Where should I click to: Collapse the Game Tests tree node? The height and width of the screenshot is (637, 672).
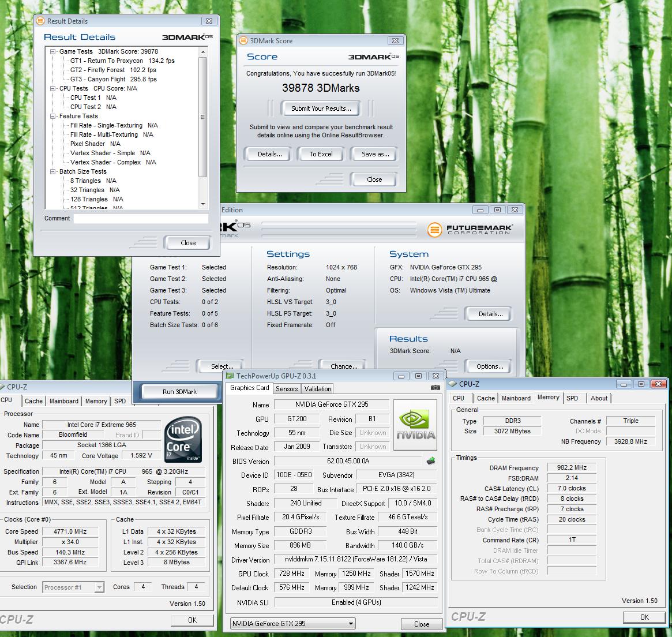coord(52,51)
